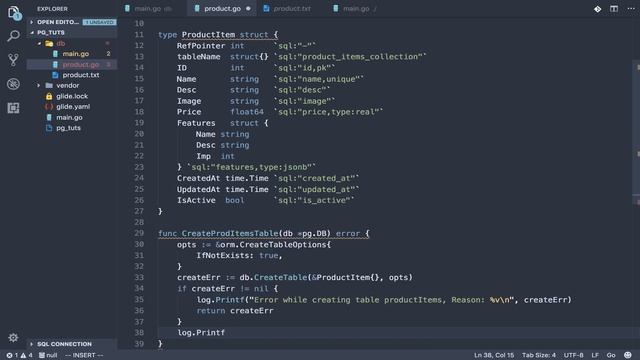Click the warnings count in status bar

26,356
